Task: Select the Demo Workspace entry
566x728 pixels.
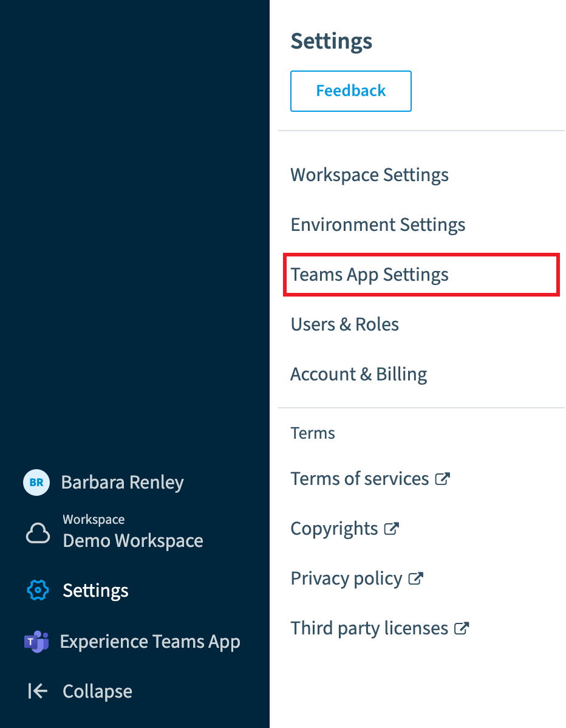Action: point(132,540)
